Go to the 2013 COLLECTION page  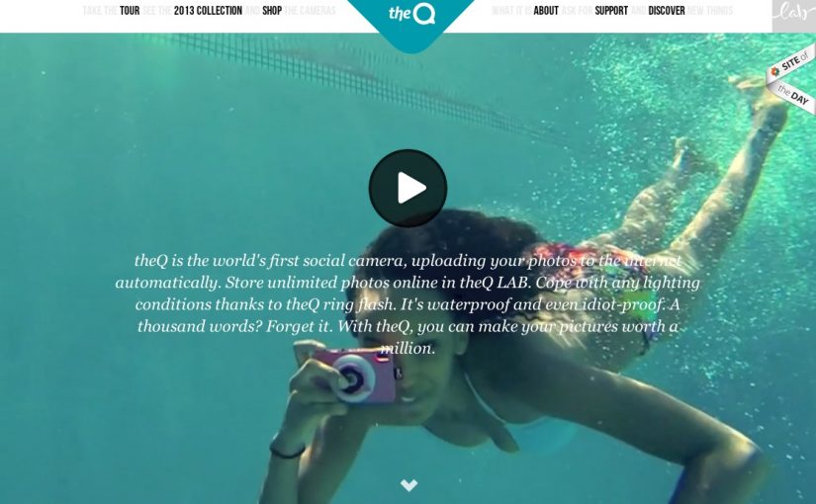pos(208,11)
